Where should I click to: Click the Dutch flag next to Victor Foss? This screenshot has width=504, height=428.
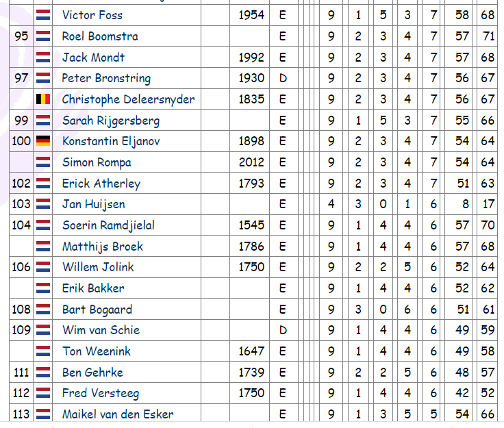(43, 15)
